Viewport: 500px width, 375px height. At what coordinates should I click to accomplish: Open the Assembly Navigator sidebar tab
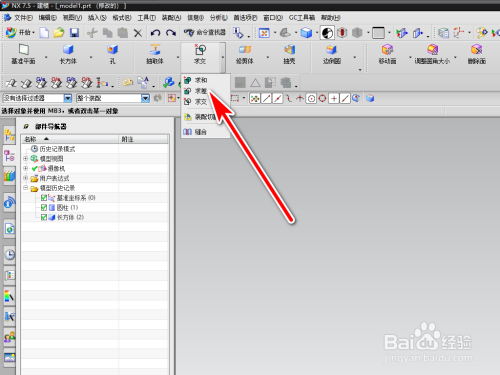coord(9,136)
